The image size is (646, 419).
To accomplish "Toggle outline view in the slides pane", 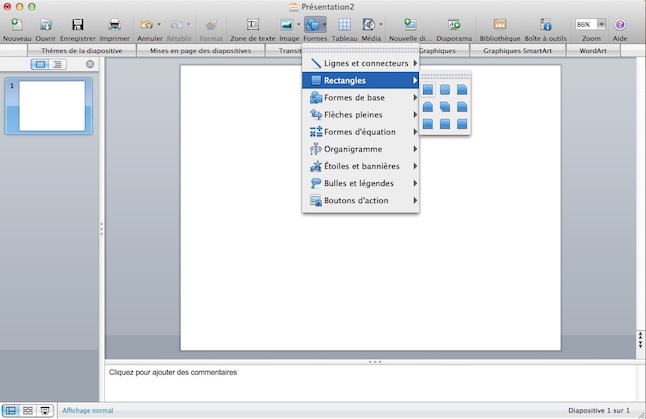I will (x=58, y=64).
